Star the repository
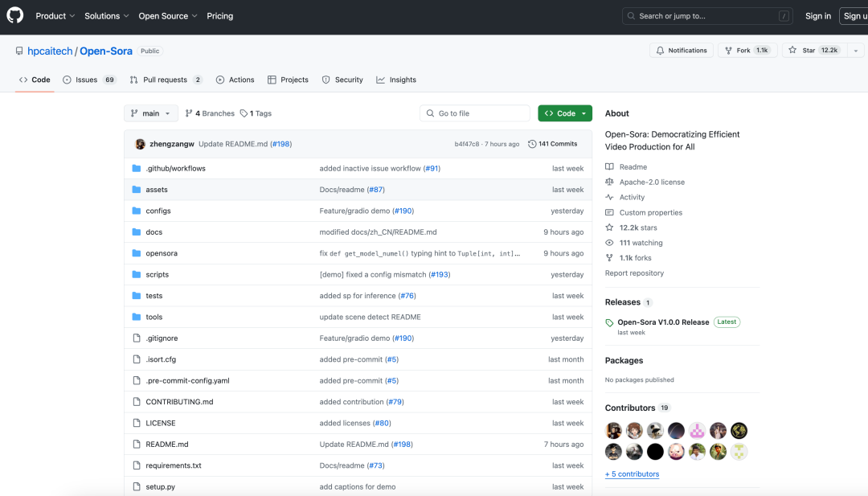The image size is (868, 496). point(813,51)
